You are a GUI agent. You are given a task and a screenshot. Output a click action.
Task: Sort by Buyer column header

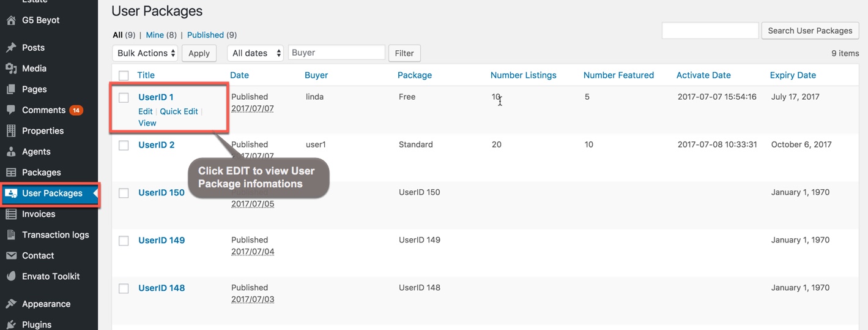coord(316,75)
